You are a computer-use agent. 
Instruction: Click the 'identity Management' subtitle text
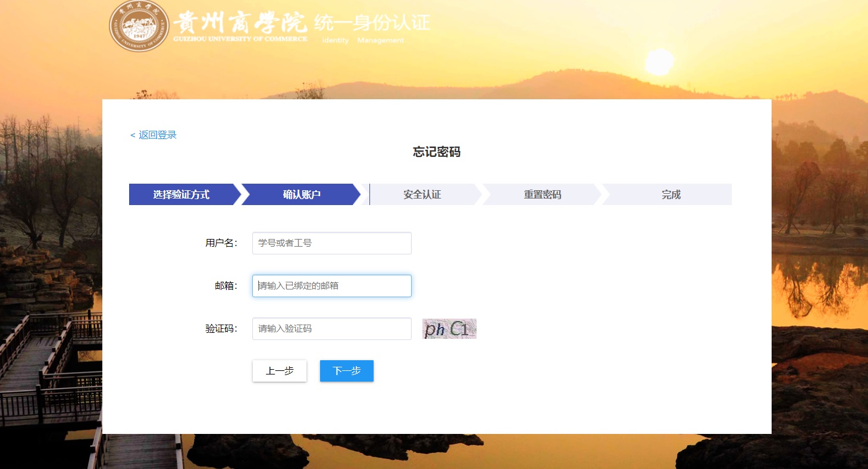363,40
